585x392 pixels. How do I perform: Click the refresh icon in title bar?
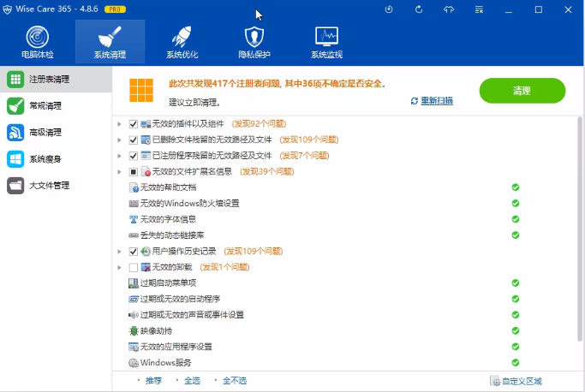[x=419, y=9]
